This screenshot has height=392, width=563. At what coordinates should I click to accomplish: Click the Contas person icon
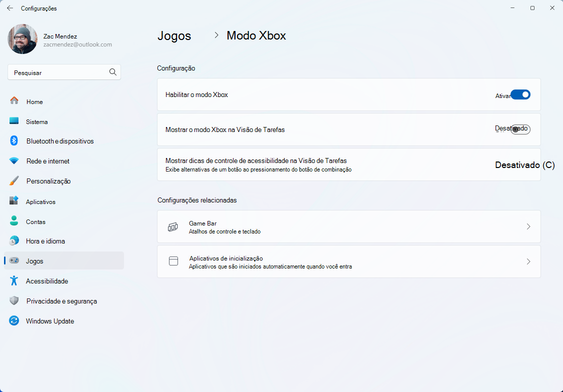pos(14,220)
